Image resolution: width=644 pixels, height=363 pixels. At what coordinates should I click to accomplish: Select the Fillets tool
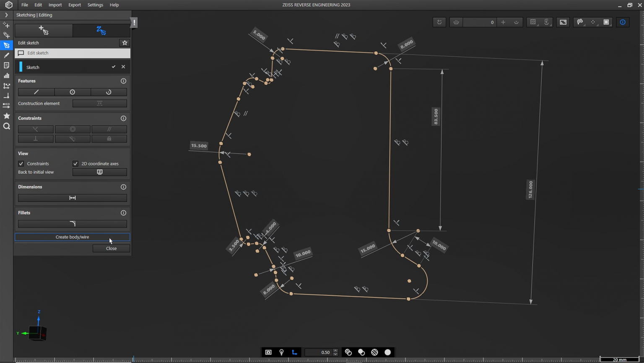72,224
